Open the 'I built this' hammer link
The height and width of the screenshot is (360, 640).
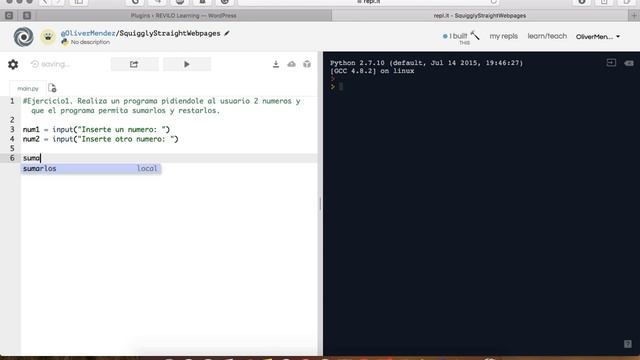[461, 37]
